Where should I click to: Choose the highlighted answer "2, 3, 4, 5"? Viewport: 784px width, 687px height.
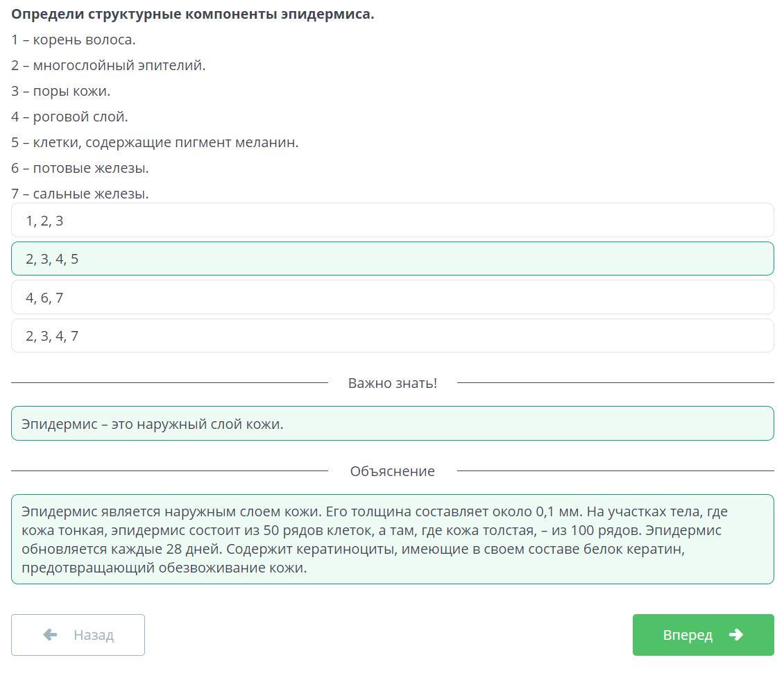392,259
